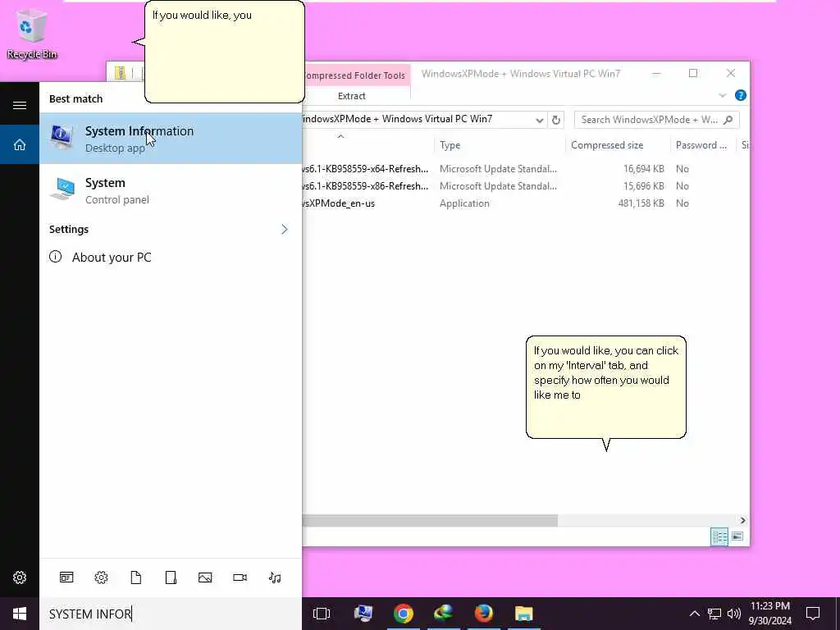Expand the Settings results group arrow
The image size is (840, 630).
tap(285, 230)
